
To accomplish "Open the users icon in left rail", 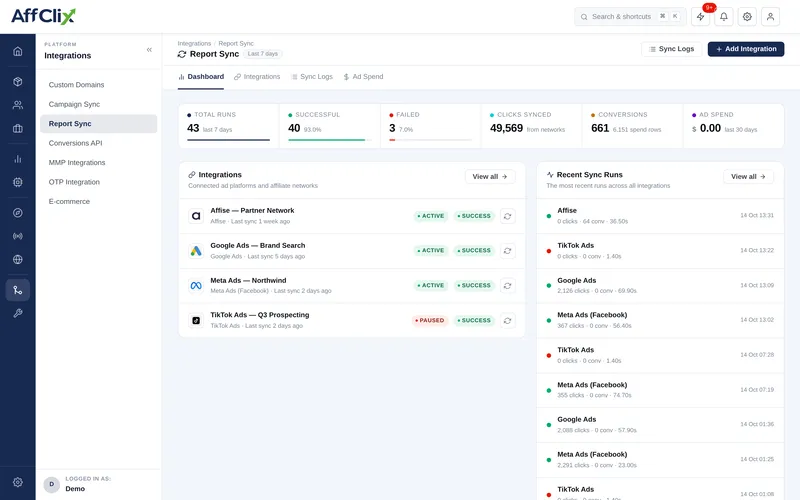I will tap(17, 105).
